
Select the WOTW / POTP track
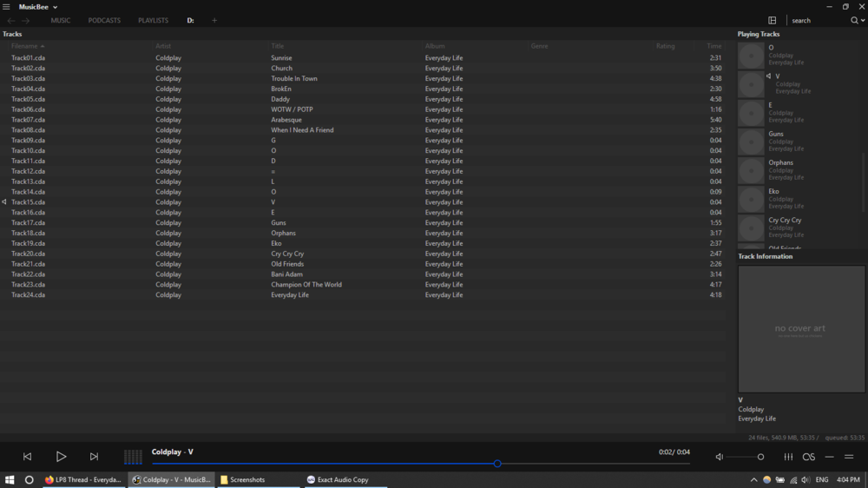292,109
